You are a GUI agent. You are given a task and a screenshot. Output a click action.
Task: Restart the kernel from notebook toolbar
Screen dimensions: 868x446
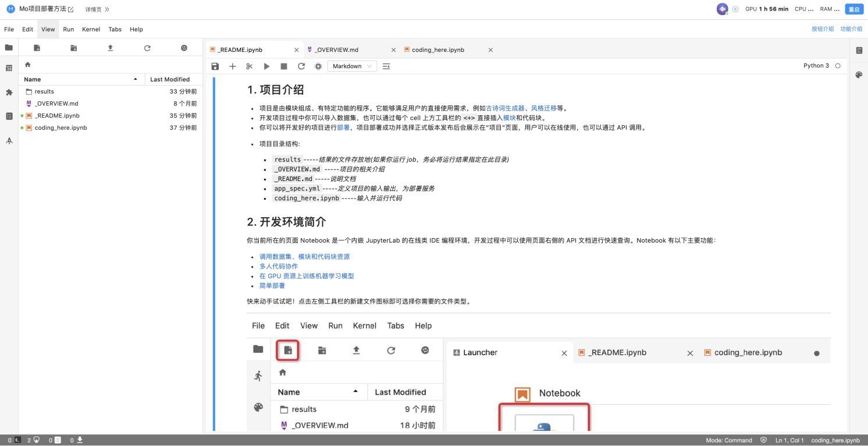[301, 66]
